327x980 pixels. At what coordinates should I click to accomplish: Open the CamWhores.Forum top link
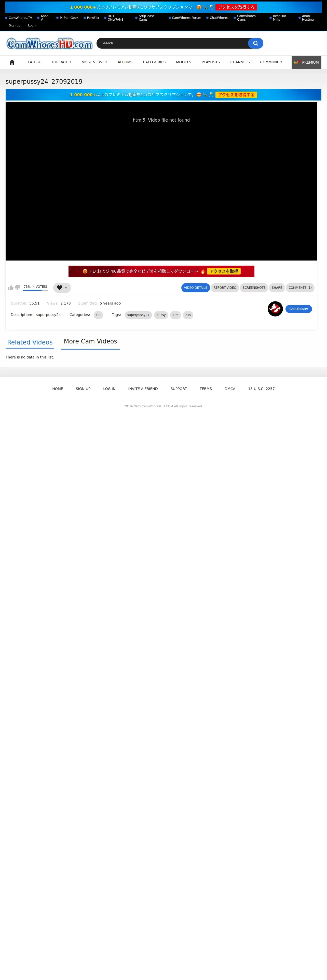tap(185, 18)
